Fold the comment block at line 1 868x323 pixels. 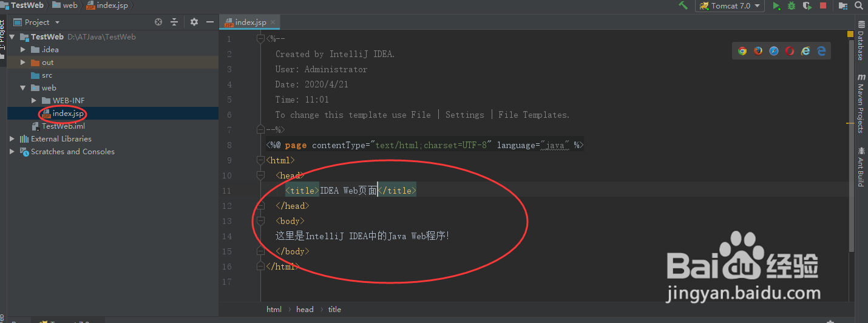(x=260, y=39)
